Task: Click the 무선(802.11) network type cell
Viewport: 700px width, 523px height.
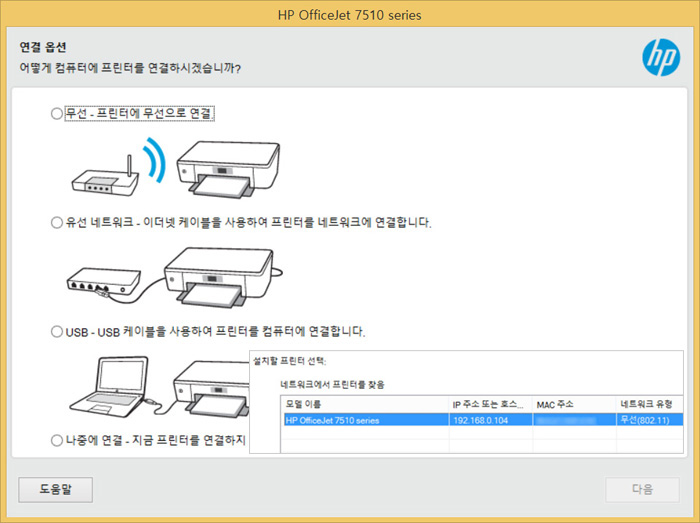Action: (x=650, y=420)
